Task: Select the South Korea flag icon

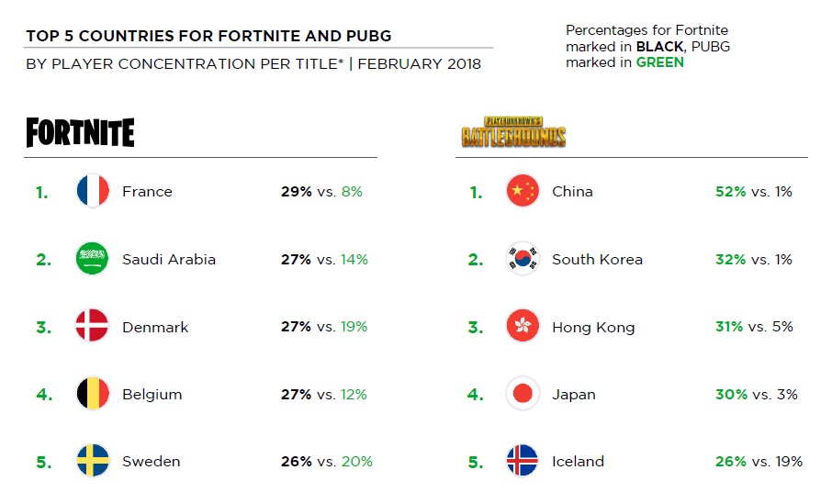Action: point(523,259)
